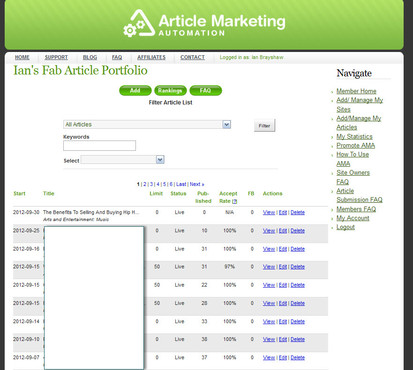
Task: Click the 97% accept rate value
Action: pos(229,267)
